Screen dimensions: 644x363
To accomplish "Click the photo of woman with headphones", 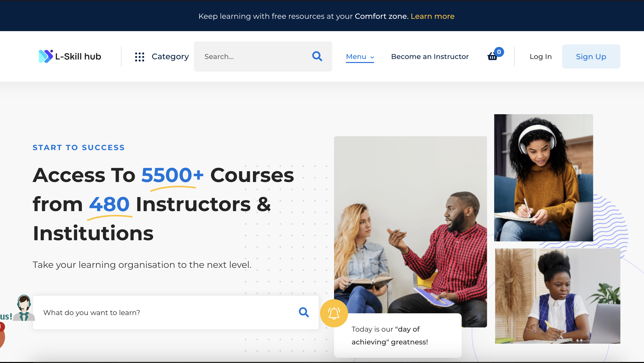I will (543, 177).
